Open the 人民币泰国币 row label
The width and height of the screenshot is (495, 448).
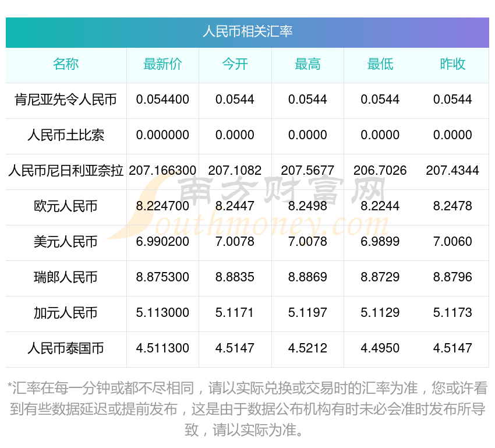pos(66,349)
